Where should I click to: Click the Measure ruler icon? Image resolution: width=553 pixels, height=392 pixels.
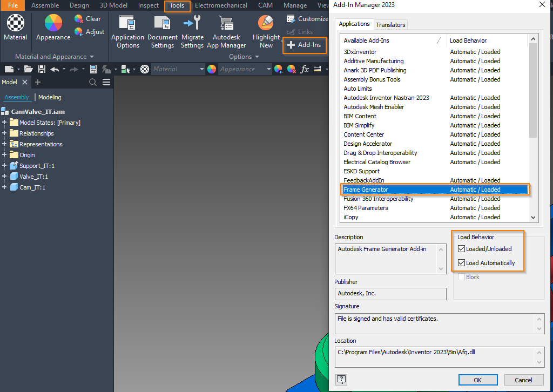tap(318, 69)
